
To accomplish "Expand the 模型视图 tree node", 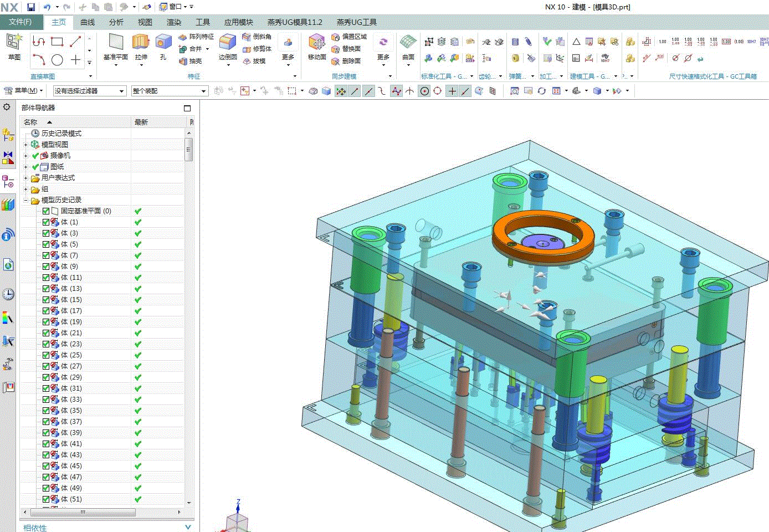I will (25, 145).
